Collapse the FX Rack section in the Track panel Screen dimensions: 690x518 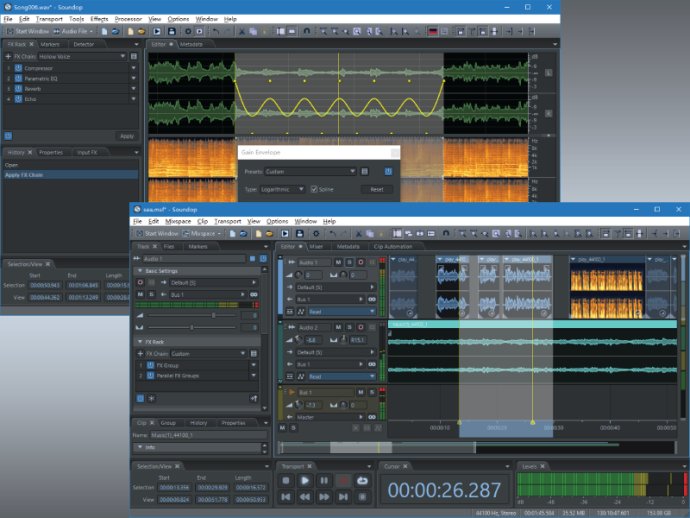coord(140,342)
